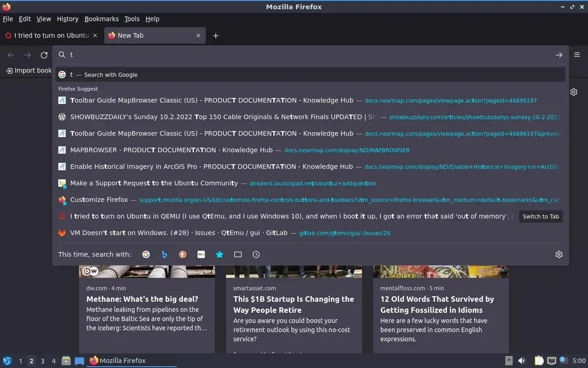Click Import bookmarks toolbar button
Viewport: 588px width, 368px height.
click(x=28, y=70)
